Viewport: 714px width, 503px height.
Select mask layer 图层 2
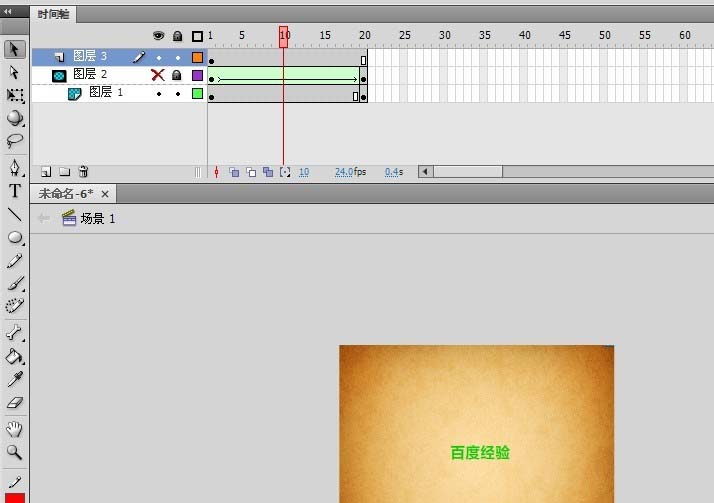[90, 74]
